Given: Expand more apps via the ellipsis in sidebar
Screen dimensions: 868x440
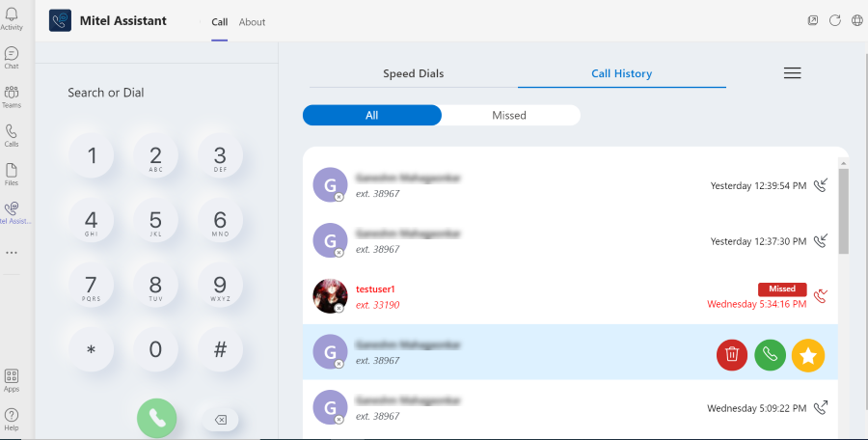Looking at the screenshot, I should click(12, 252).
